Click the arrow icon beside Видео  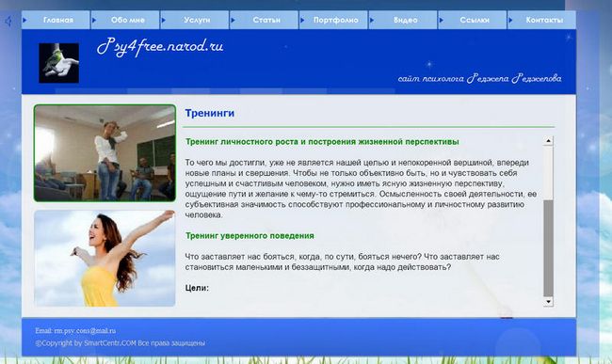click(372, 20)
